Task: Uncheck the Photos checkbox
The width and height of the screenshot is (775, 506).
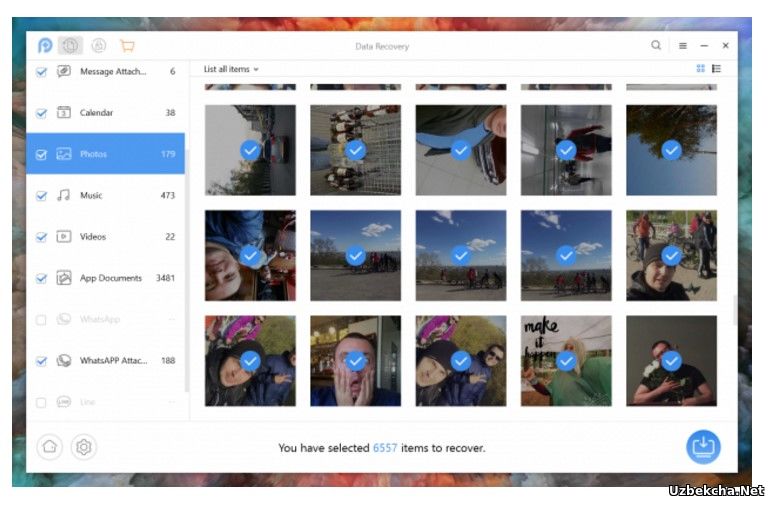Action: 42,155
